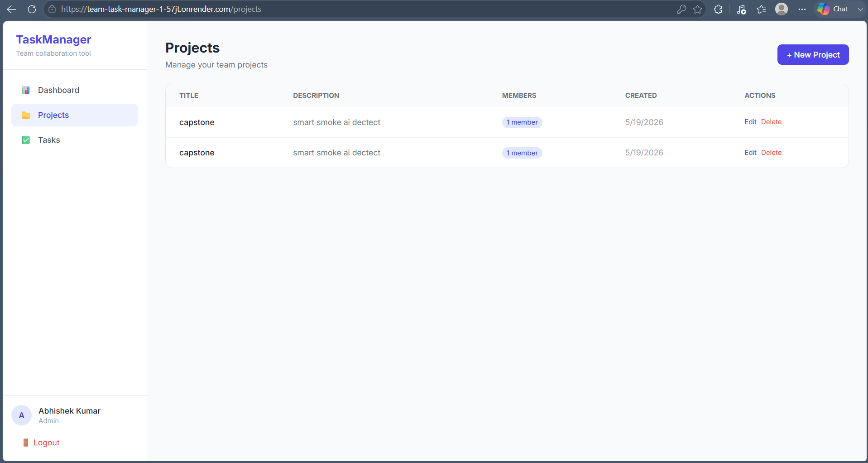868x463 pixels.
Task: Reload the page with refresh icon
Action: click(x=32, y=9)
